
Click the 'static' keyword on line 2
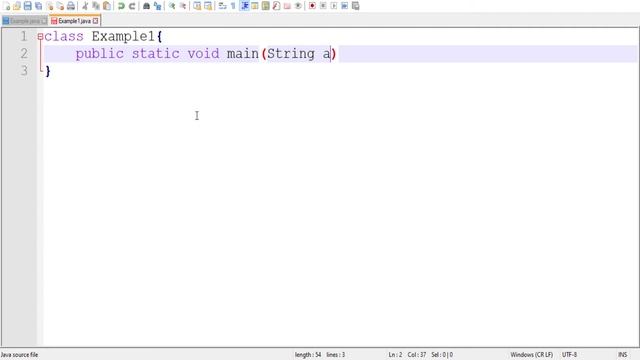[x=156, y=53]
